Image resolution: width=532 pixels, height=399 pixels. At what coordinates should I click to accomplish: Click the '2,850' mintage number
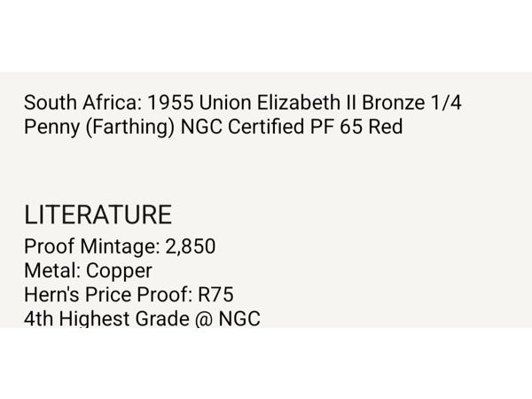click(191, 246)
